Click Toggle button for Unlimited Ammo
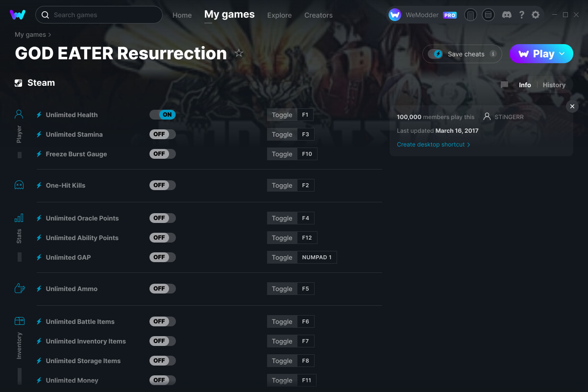588x392 pixels. [282, 289]
